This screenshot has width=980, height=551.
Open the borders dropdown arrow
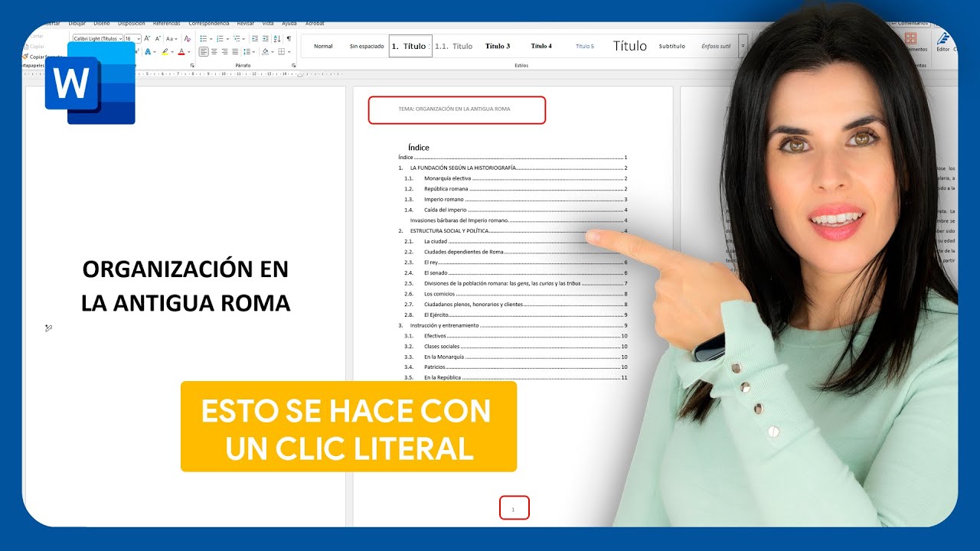pos(289,51)
